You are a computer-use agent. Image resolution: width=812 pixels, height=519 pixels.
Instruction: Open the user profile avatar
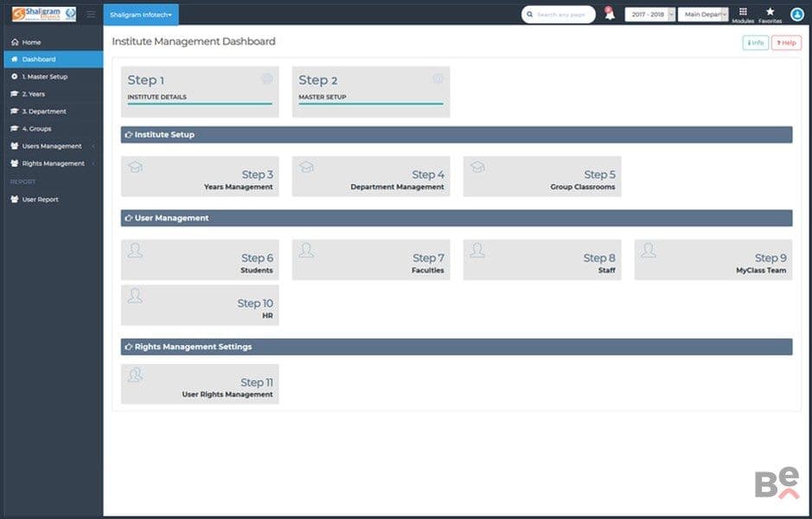tap(797, 15)
